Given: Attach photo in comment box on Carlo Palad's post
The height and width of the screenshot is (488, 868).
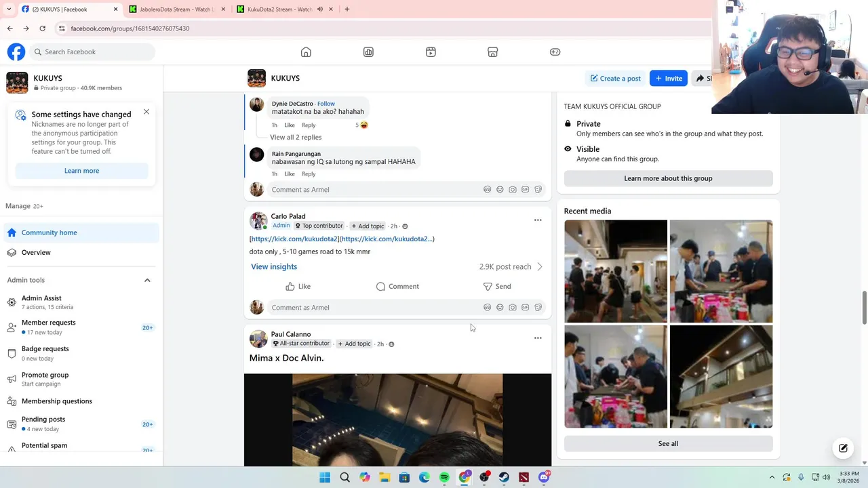Looking at the screenshot, I should point(513,308).
